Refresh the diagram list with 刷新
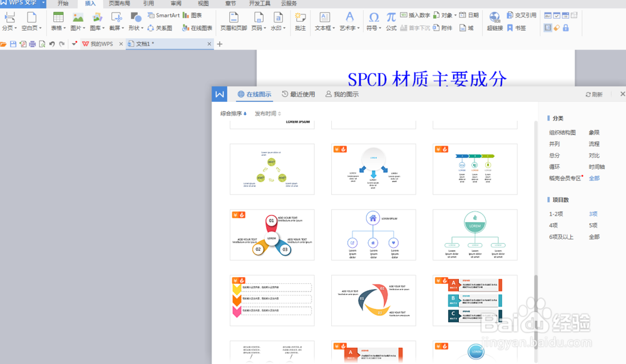The height and width of the screenshot is (364, 626). [x=594, y=94]
